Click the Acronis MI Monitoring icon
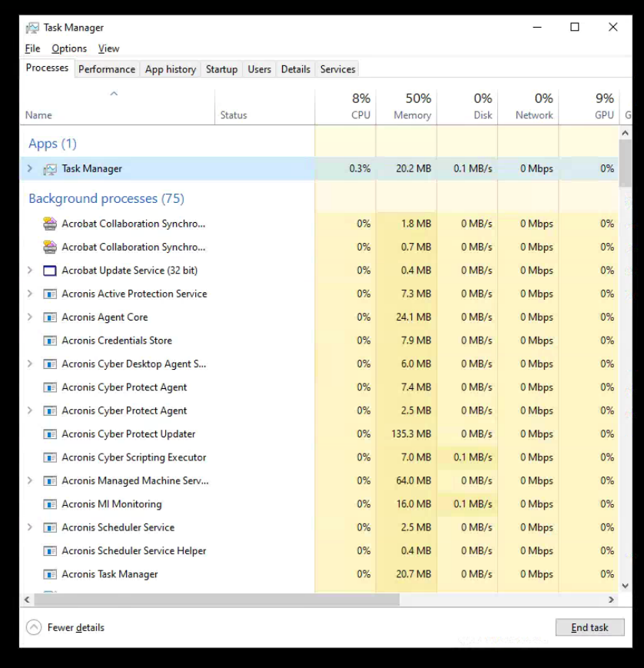This screenshot has width=644, height=668. (x=50, y=504)
